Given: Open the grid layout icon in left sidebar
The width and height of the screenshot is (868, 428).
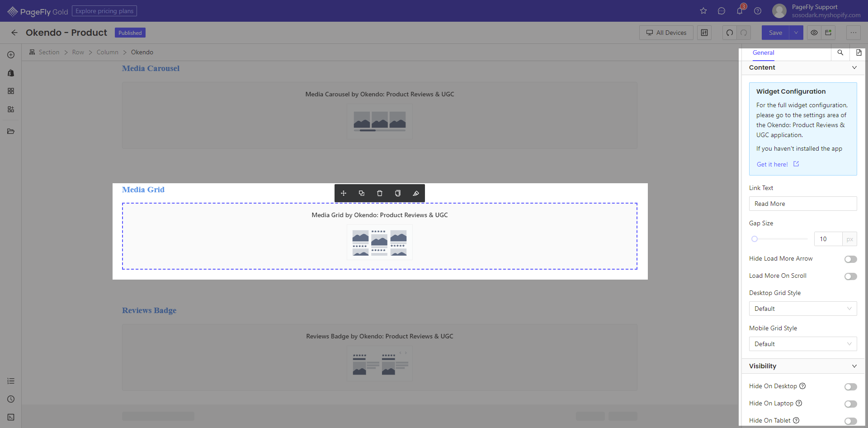Looking at the screenshot, I should point(11,91).
